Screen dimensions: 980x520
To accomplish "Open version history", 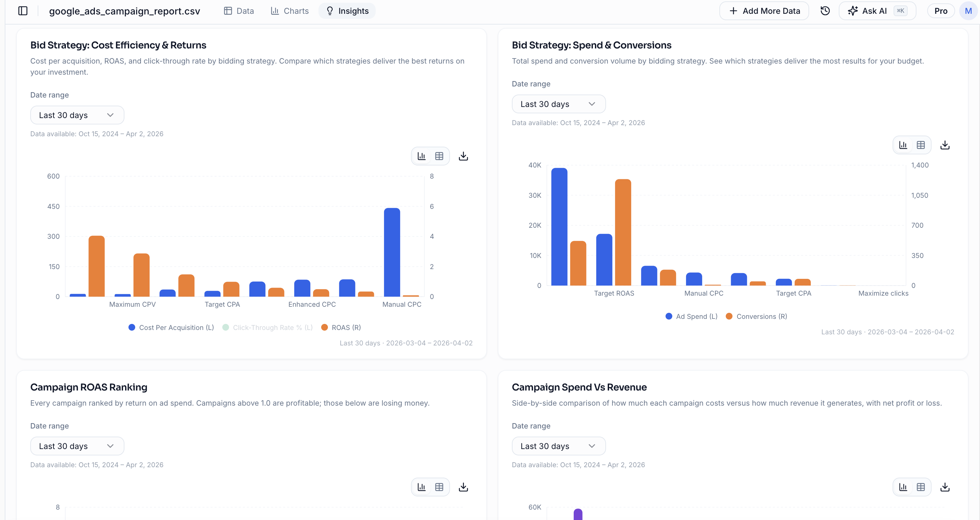I will pyautogui.click(x=825, y=11).
